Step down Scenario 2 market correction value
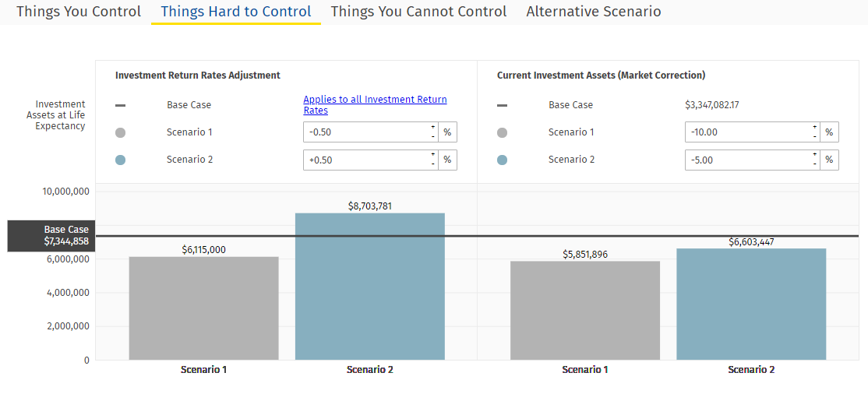The image size is (868, 394). (x=814, y=164)
